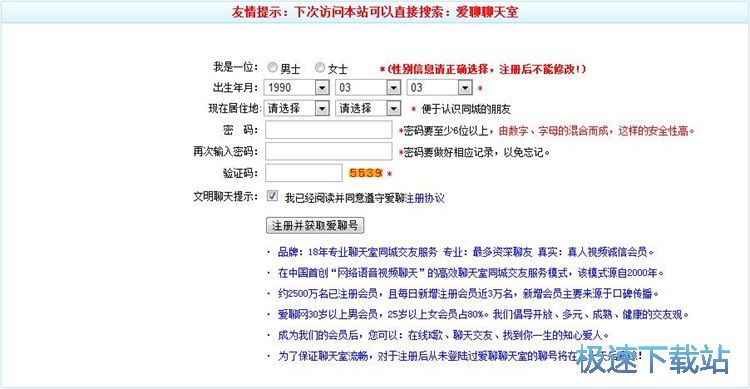Focus the 再次输入密码 input field
Viewport: 750px width, 389px height.
329,151
